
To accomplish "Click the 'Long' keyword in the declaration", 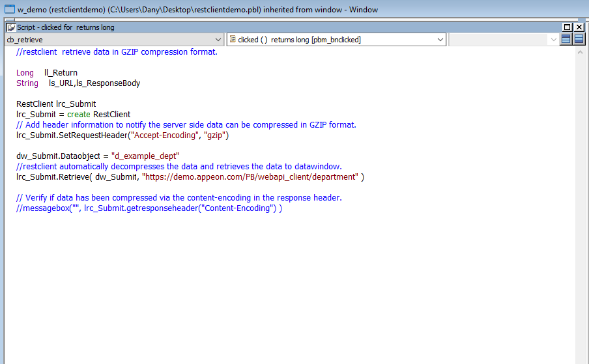I will (25, 73).
